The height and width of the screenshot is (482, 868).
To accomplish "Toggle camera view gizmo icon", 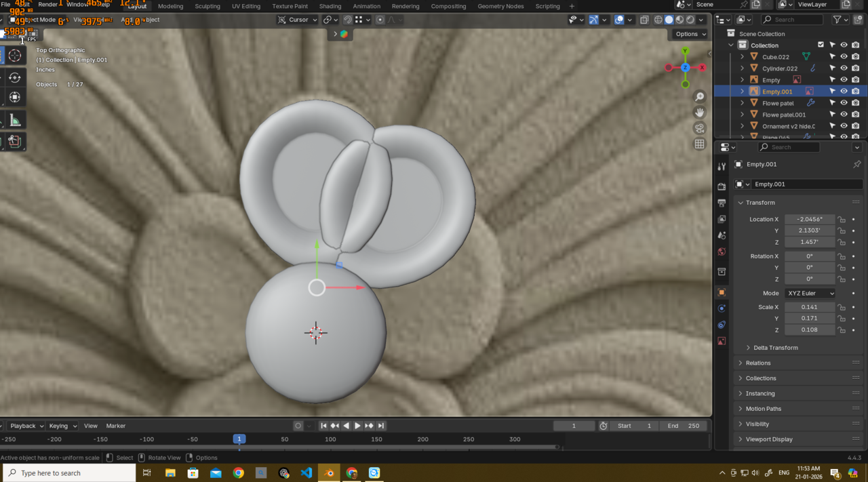I will [x=699, y=128].
